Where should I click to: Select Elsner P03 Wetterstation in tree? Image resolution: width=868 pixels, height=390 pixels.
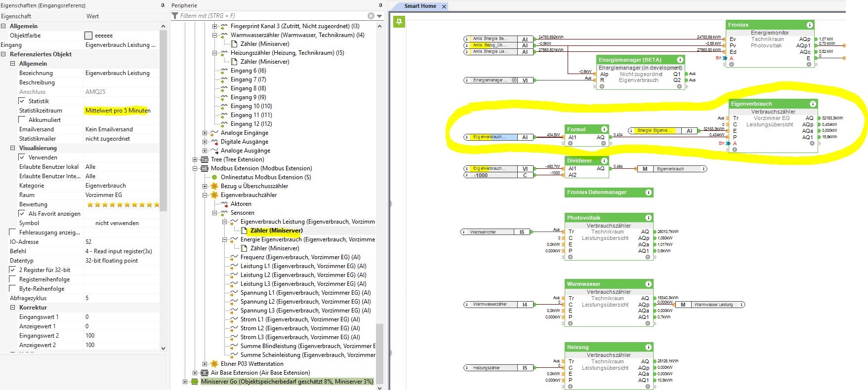252,364
